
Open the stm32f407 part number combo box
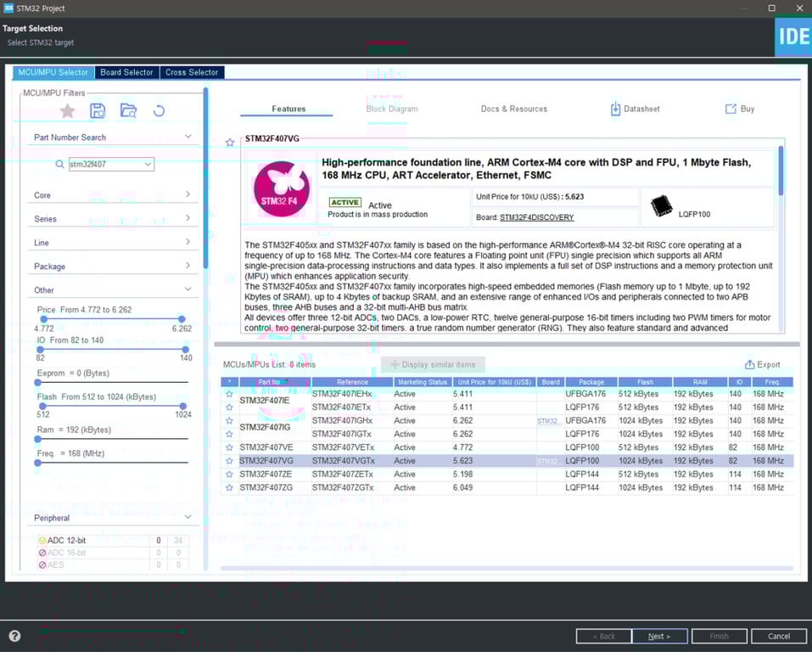(x=148, y=165)
